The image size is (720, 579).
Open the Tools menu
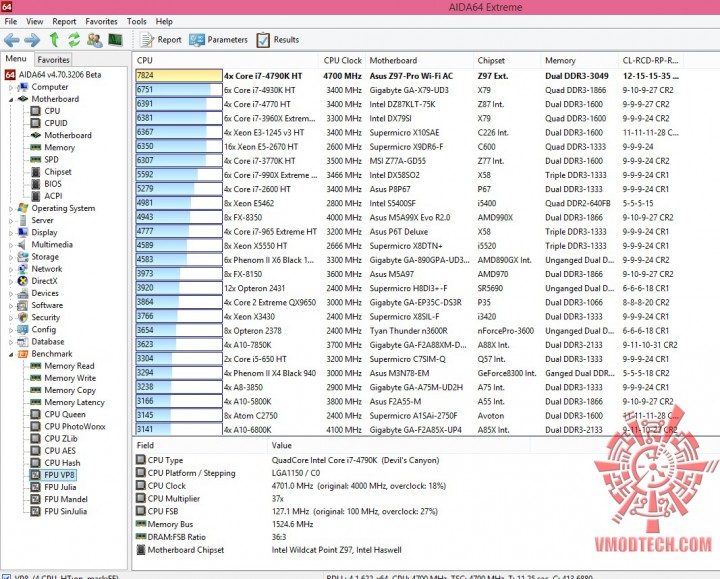tap(136, 21)
